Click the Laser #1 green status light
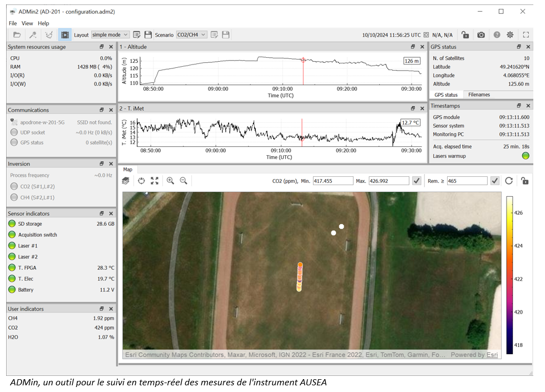The image size is (545, 392). coord(12,245)
